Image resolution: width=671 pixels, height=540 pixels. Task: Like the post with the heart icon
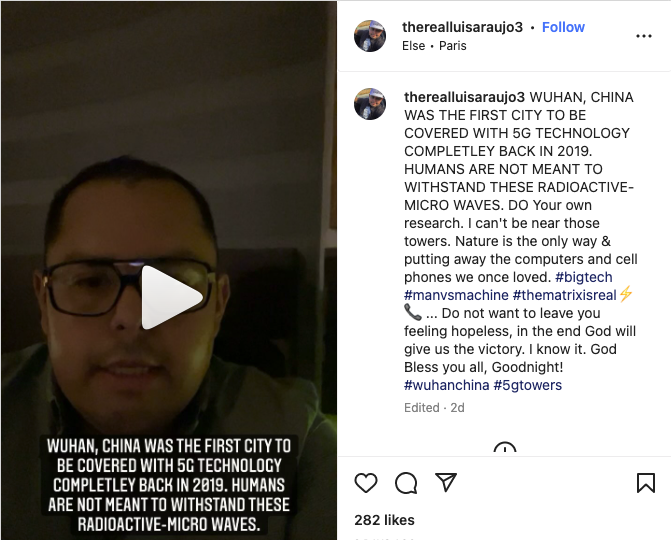(x=366, y=483)
